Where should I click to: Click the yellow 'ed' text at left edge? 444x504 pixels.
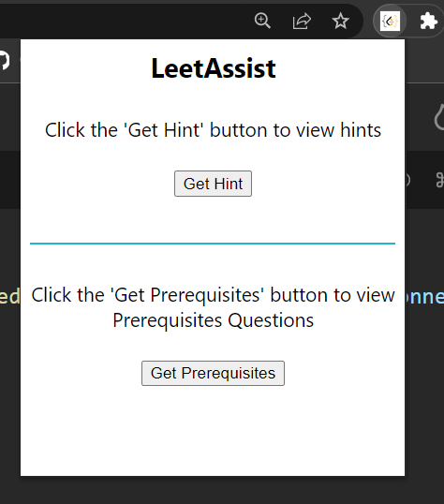coord(10,297)
